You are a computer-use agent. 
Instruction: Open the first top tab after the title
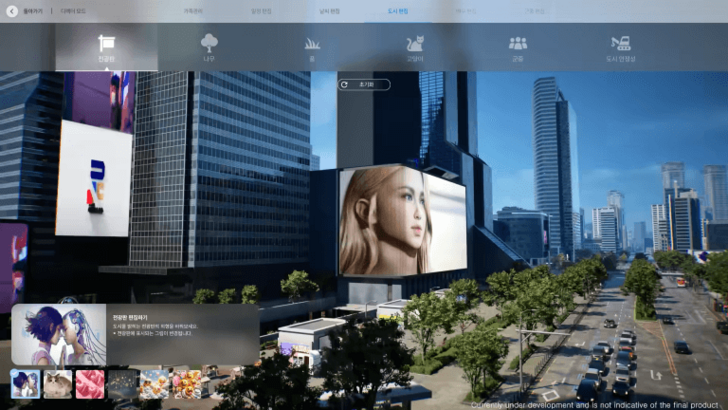pyautogui.click(x=193, y=11)
